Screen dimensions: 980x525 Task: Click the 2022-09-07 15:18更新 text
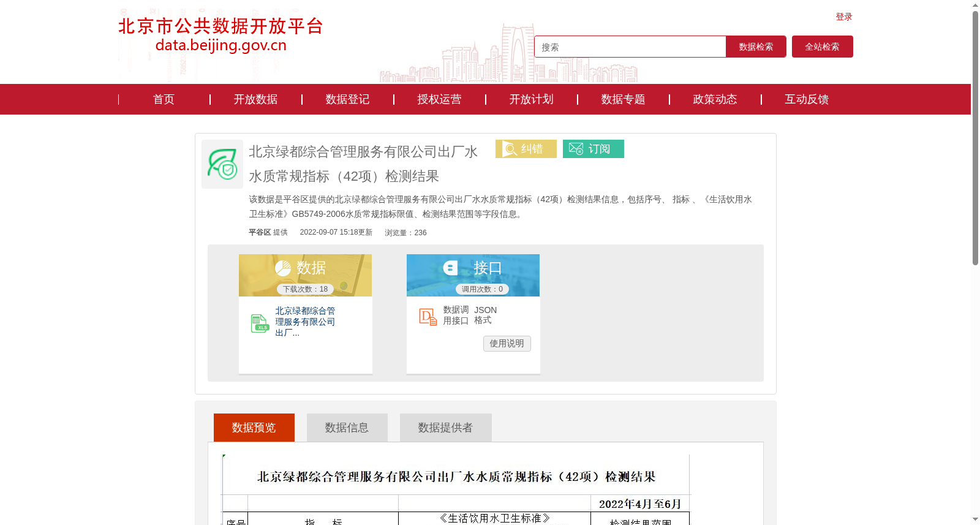point(336,233)
